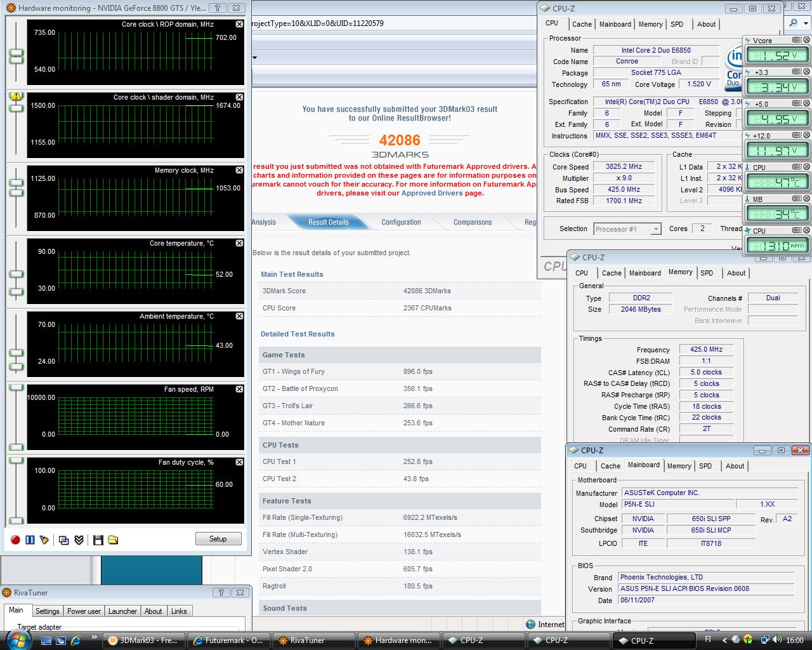The width and height of the screenshot is (812, 650).
Task: Open Comparisons tab on Futuremark page
Action: pyautogui.click(x=473, y=222)
